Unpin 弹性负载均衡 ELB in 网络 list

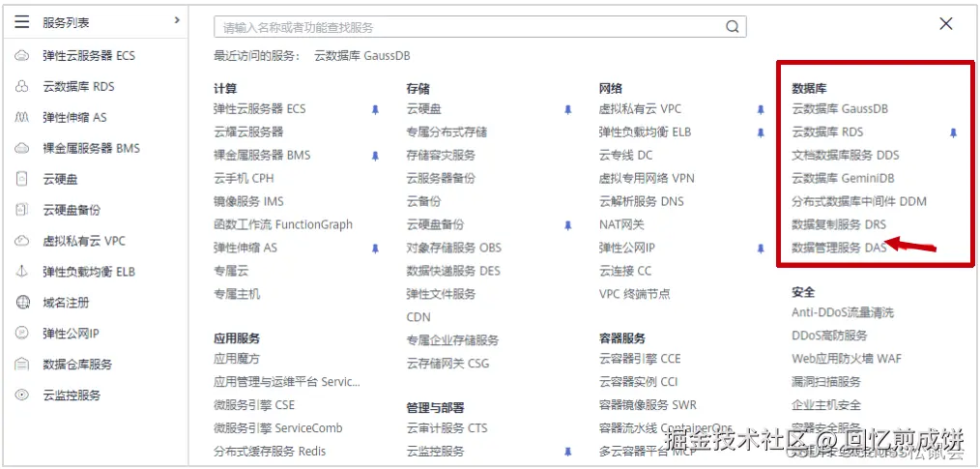click(761, 132)
